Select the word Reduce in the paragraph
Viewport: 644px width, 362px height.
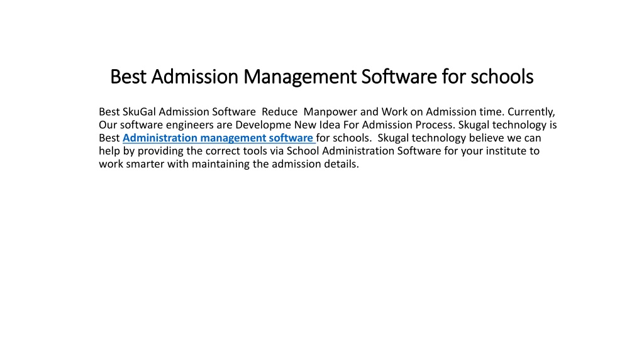280,112
